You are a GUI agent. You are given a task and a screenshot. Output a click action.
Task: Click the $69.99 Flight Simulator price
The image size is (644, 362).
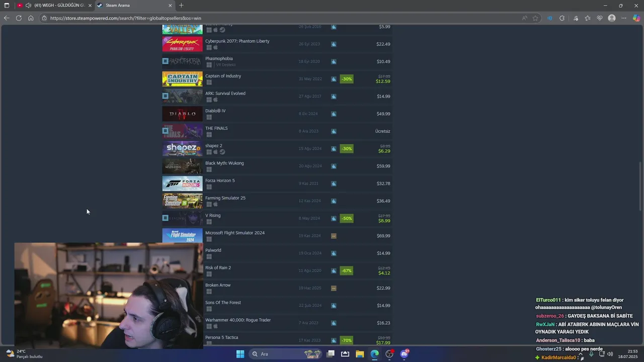[383, 236]
